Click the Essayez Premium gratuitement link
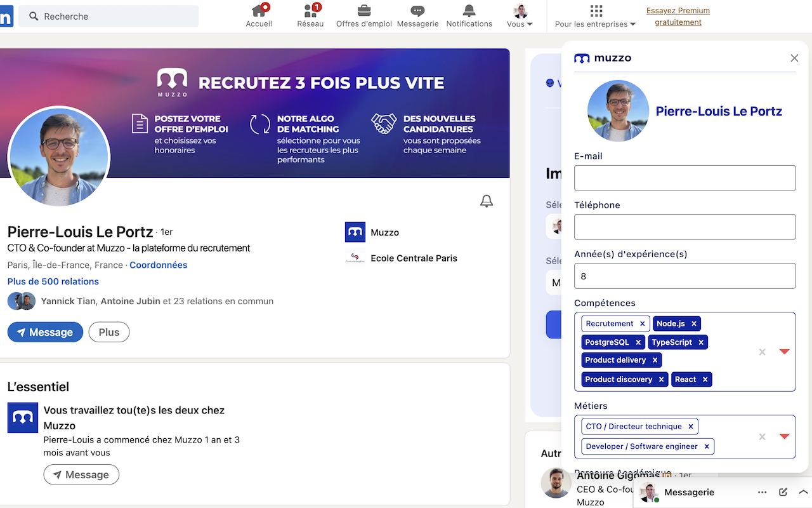The image size is (812, 508). (678, 17)
